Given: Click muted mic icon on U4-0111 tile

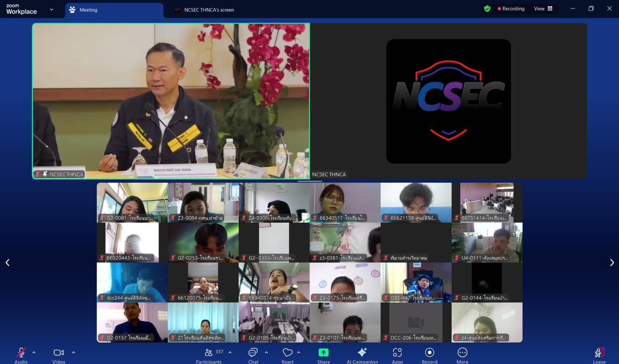Looking at the screenshot, I should tap(457, 258).
